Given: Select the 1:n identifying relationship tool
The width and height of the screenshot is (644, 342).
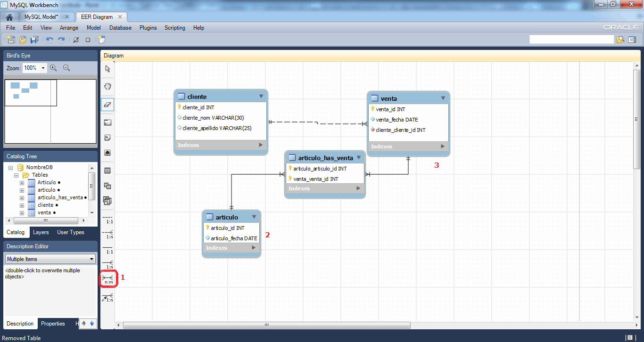Looking at the screenshot, I should coord(108,264).
